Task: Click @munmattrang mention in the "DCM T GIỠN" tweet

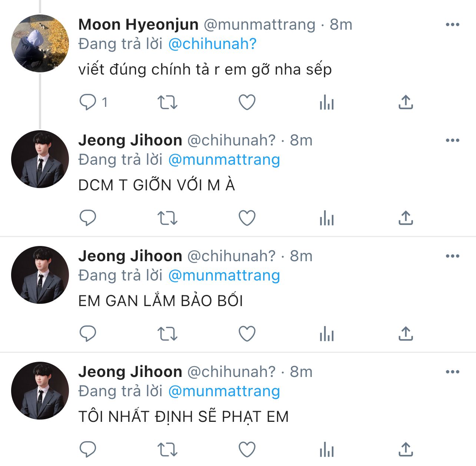Action: (x=224, y=160)
